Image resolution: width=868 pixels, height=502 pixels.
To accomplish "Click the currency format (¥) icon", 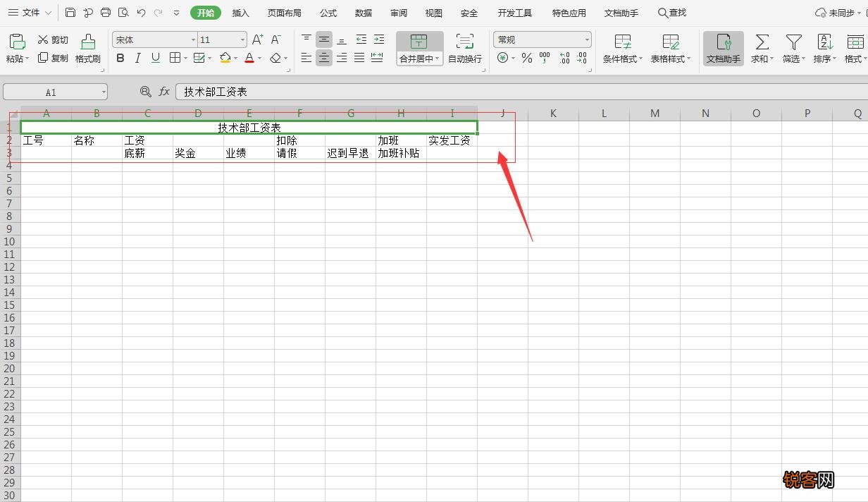I will coord(502,59).
